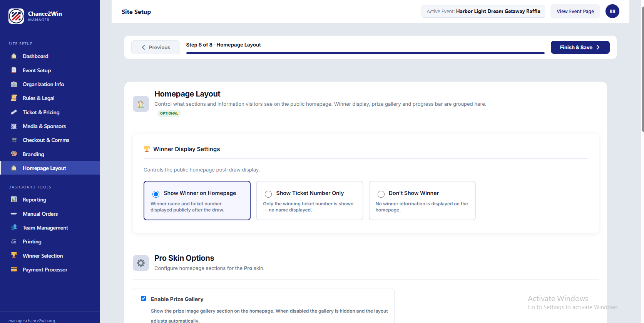Viewport: 644px width, 323px height.
Task: Open Ticket & Pricing section
Action: click(x=50, y=112)
